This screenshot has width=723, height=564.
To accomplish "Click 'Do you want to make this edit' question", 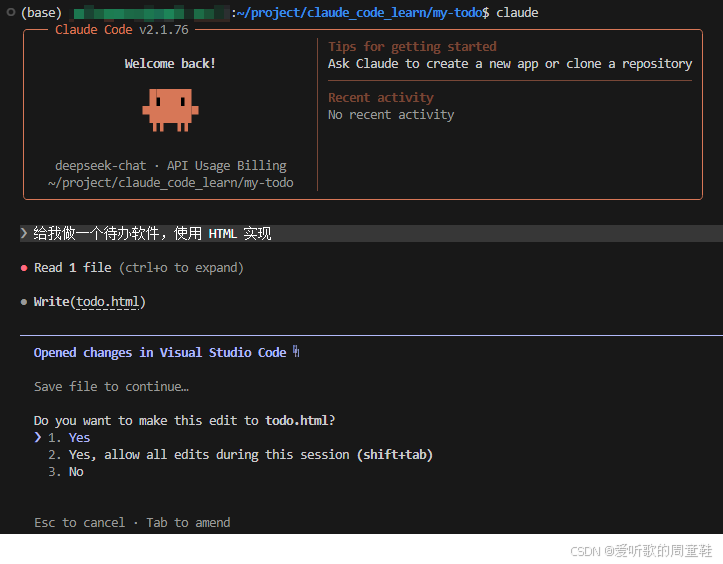I will [x=184, y=421].
